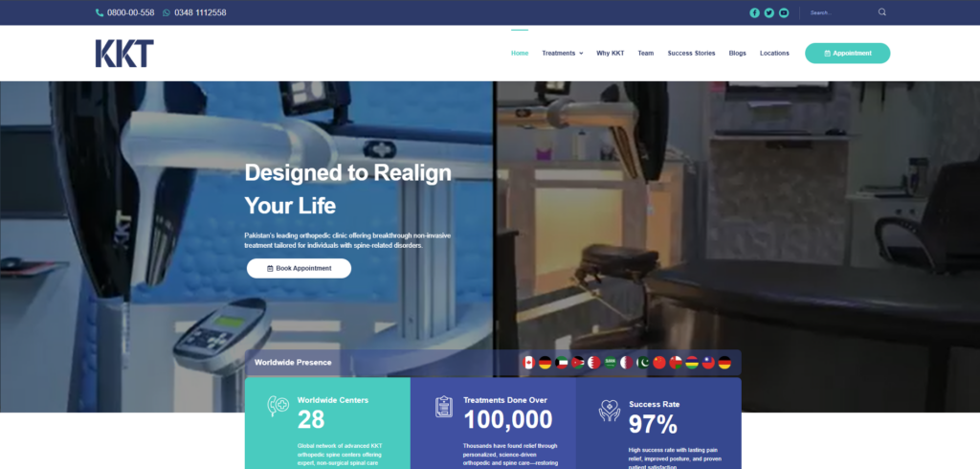
Task: Click the Worldwide Centers title
Action: click(x=332, y=400)
